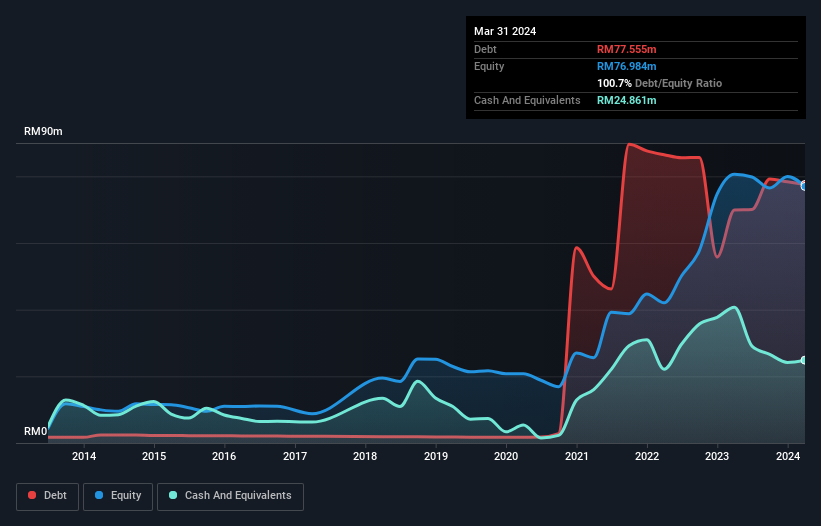Click the 100.7% Debt/Equity Ratio text
Image resolution: width=821 pixels, height=526 pixels.
[x=659, y=83]
